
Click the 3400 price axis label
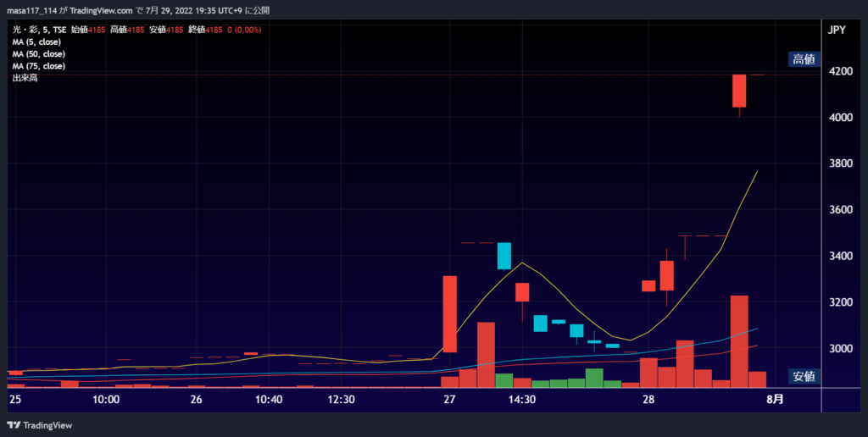pos(841,256)
